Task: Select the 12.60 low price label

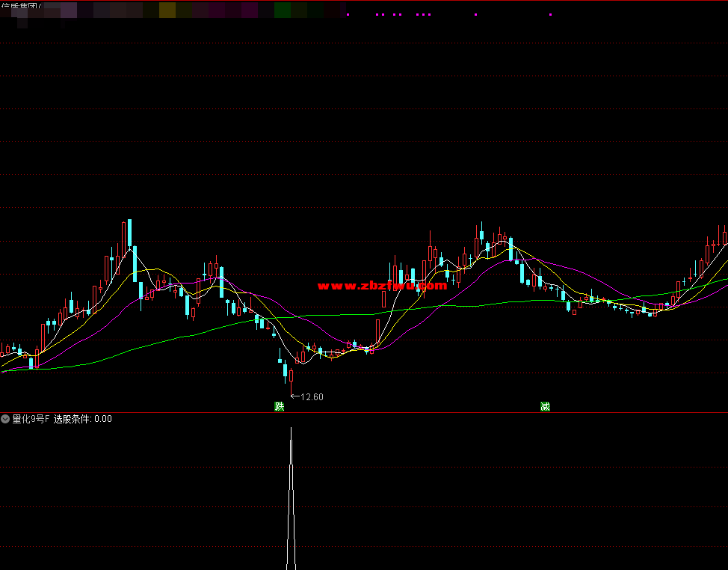Action: pos(311,396)
